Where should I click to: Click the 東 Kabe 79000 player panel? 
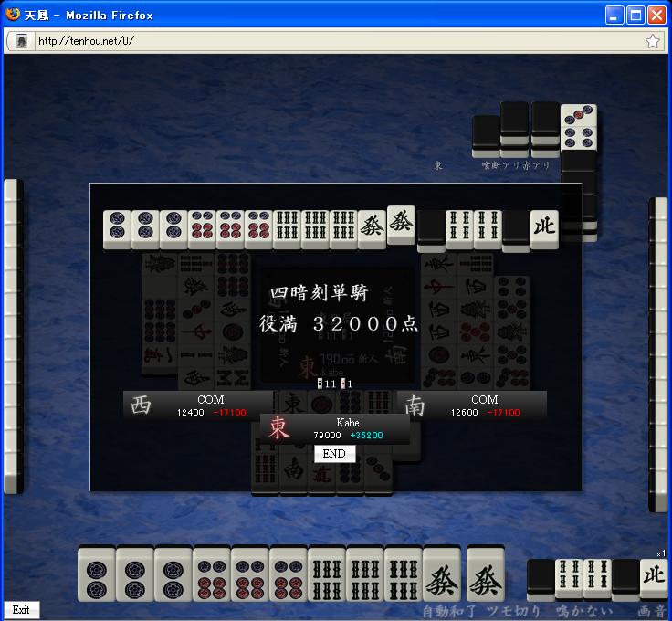pos(335,428)
